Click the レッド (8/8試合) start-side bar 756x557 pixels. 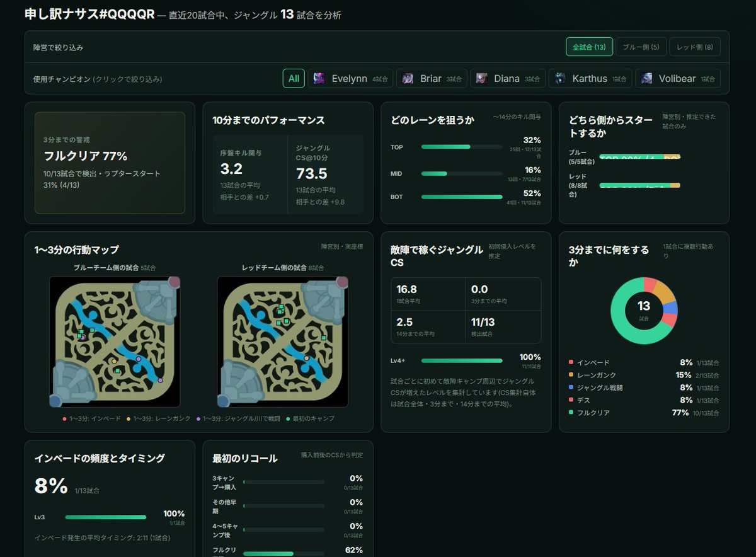639,185
